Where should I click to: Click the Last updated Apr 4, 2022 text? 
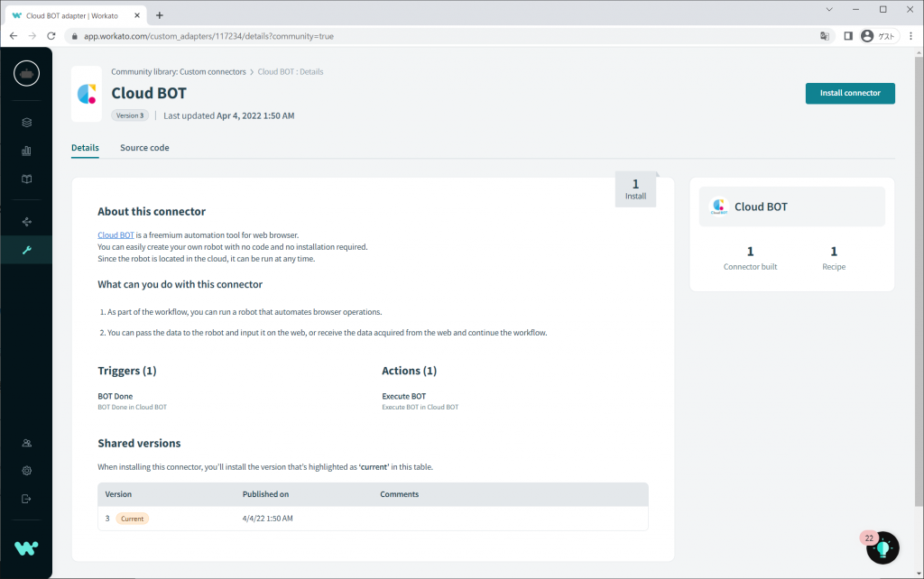pos(228,116)
